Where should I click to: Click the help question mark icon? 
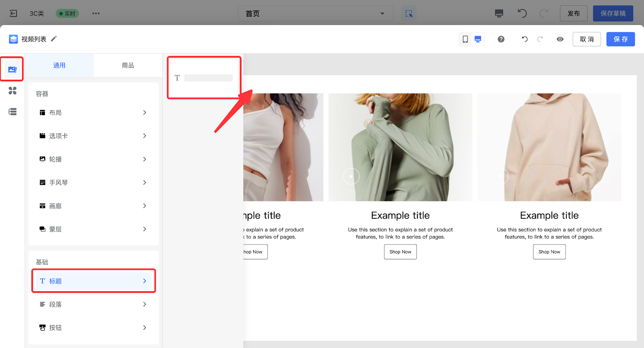click(x=501, y=39)
